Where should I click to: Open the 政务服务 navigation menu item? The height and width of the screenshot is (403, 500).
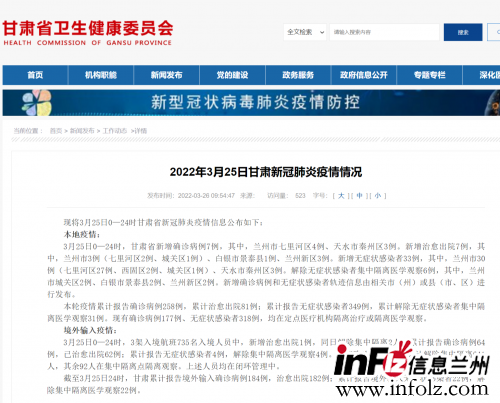(298, 75)
